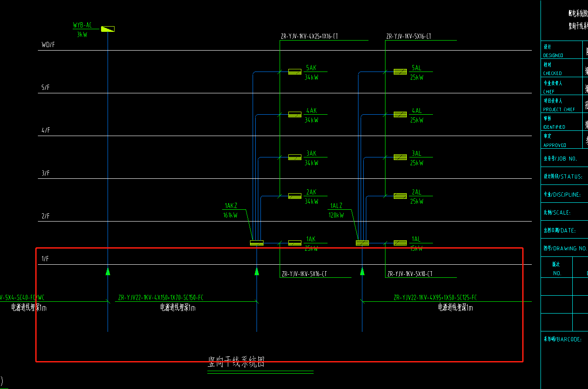
Task: Click the ZR-YJV-1KV-5X16-CT label below 1AK
Action: click(x=304, y=274)
